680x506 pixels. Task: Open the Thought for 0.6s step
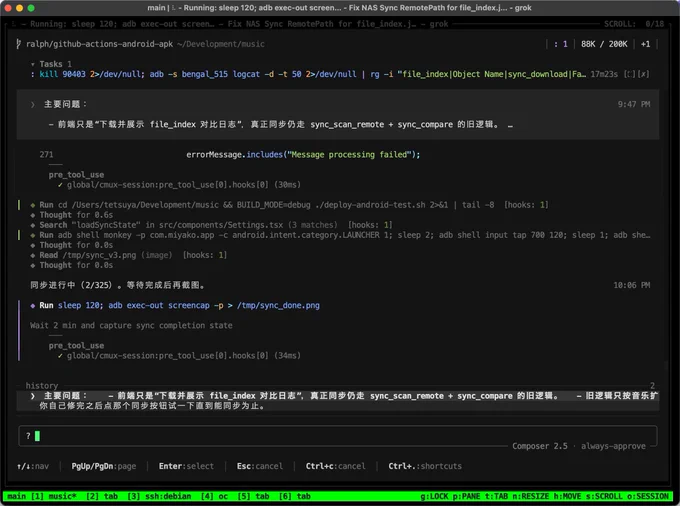coord(72,215)
